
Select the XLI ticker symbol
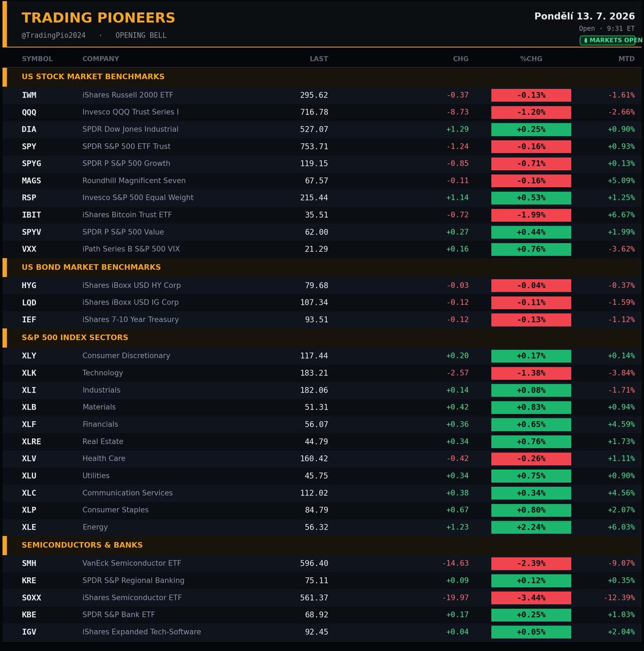(x=29, y=390)
